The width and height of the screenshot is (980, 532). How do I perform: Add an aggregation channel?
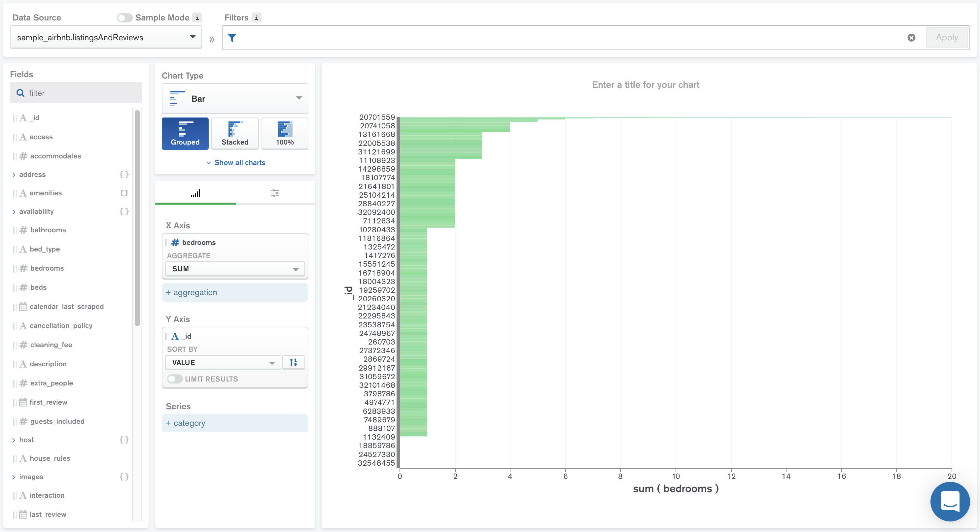pyautogui.click(x=235, y=292)
